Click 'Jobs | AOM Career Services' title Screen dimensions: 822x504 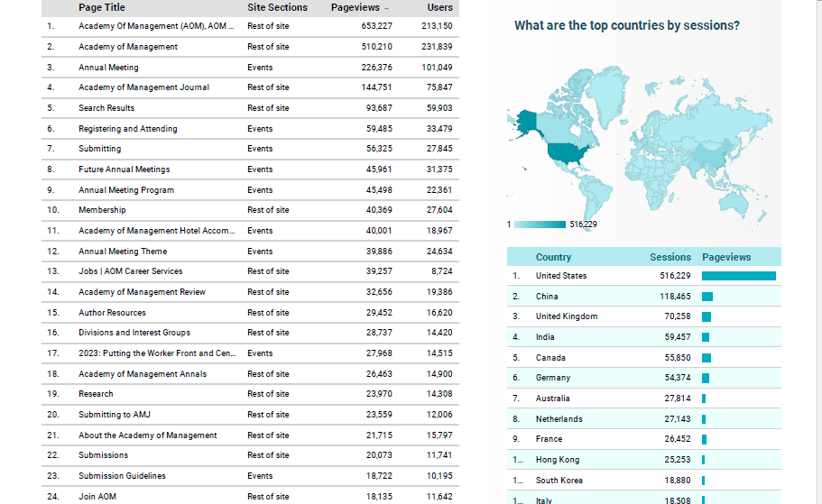(x=131, y=271)
